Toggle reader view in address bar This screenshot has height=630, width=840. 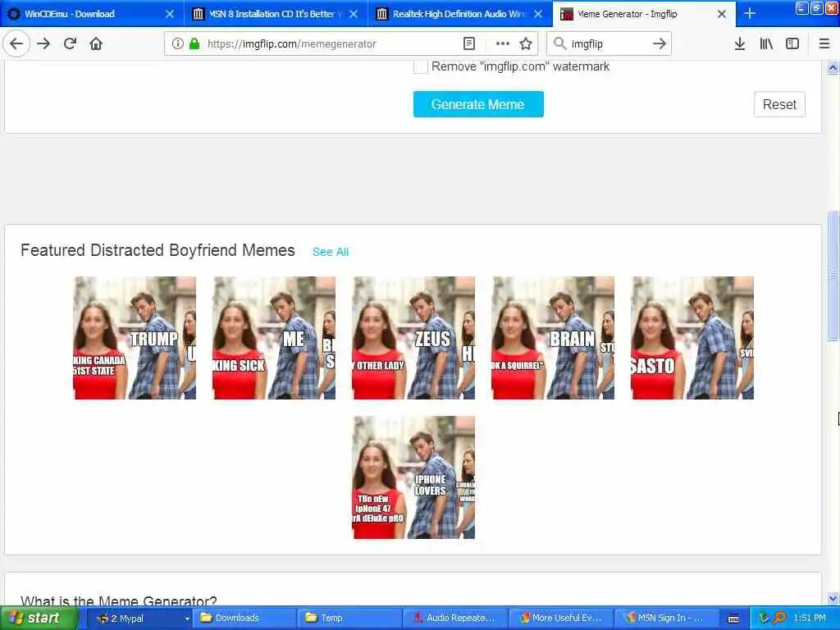(468, 43)
